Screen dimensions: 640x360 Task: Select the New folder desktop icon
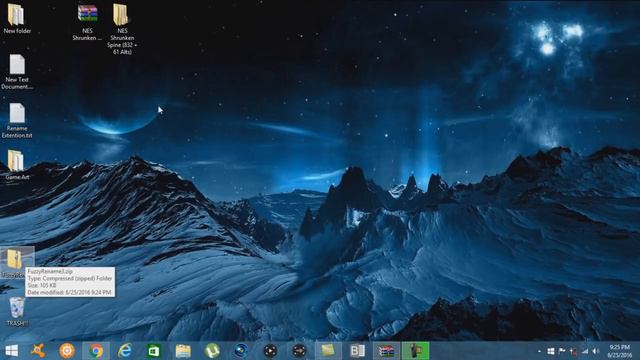[x=16, y=18]
